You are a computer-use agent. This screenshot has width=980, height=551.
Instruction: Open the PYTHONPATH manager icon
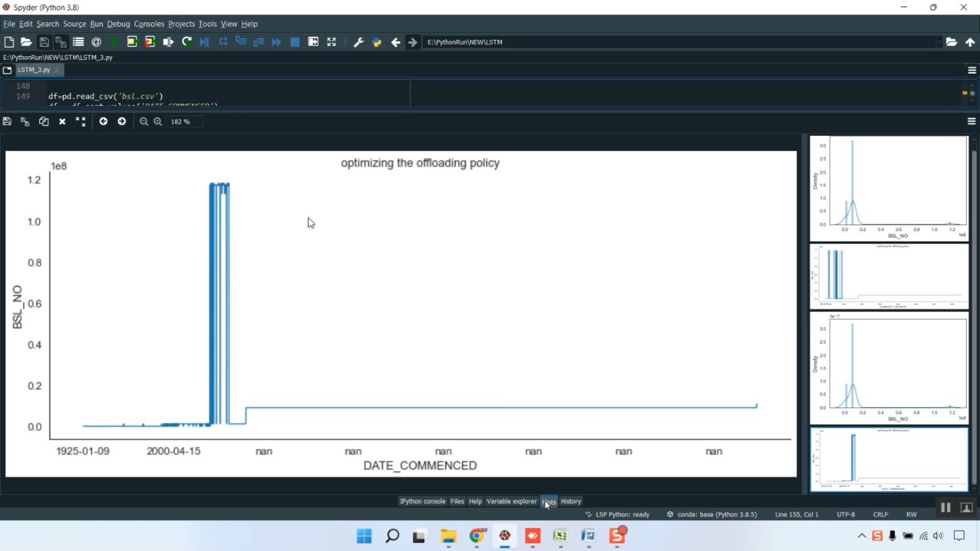coord(377,42)
